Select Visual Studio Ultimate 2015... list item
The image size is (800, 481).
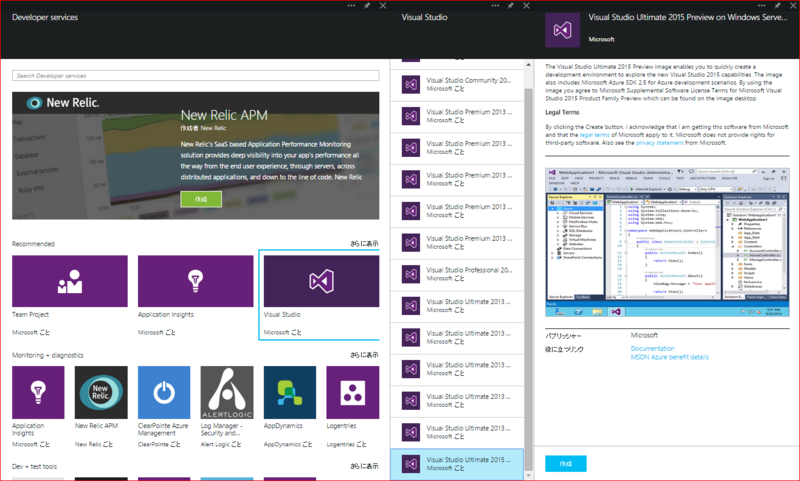(457, 464)
